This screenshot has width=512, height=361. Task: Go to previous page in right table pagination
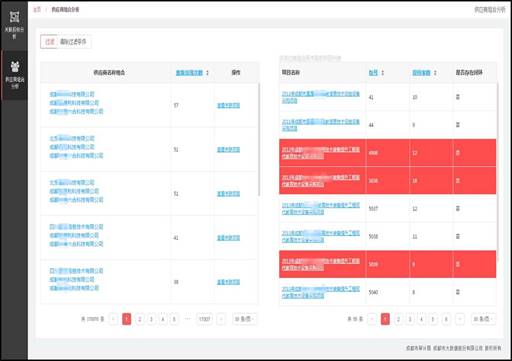[371, 319]
